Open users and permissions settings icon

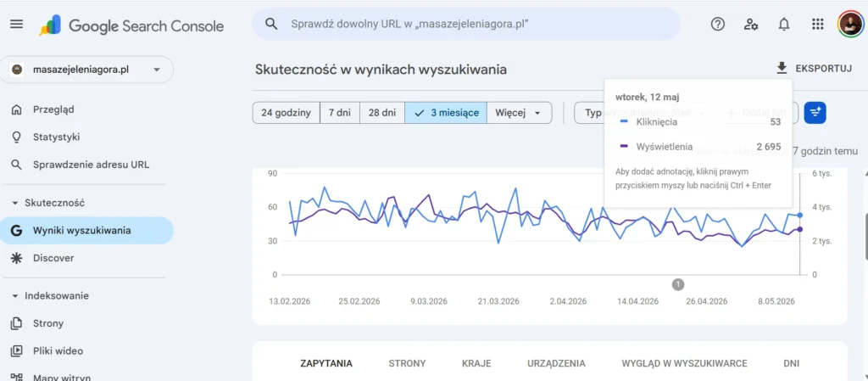click(751, 25)
